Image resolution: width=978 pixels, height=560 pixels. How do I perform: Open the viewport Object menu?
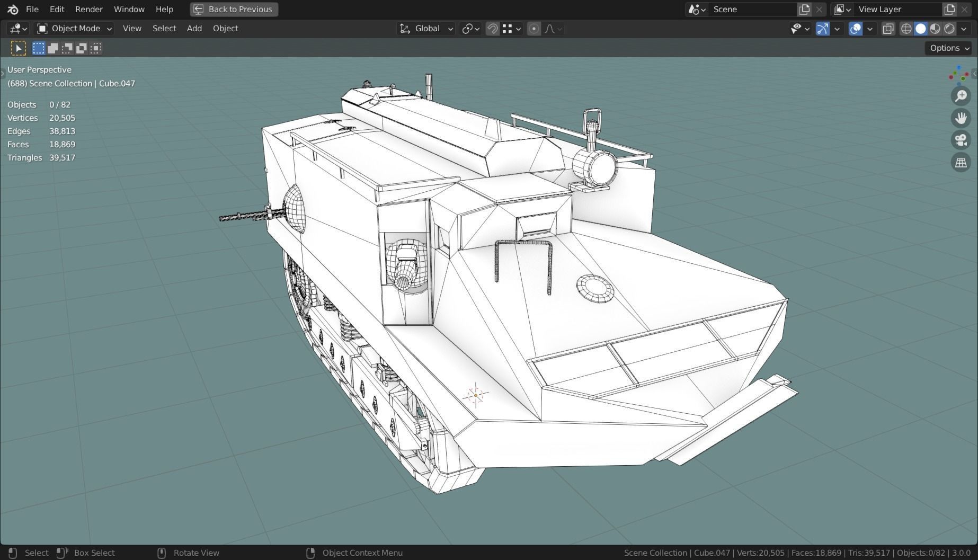[x=225, y=29]
